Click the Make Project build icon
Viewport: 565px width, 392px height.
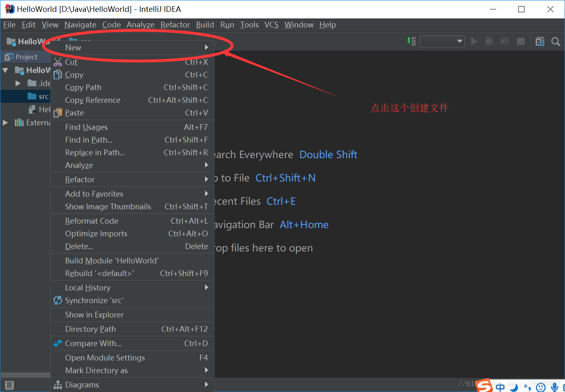pyautogui.click(x=411, y=41)
